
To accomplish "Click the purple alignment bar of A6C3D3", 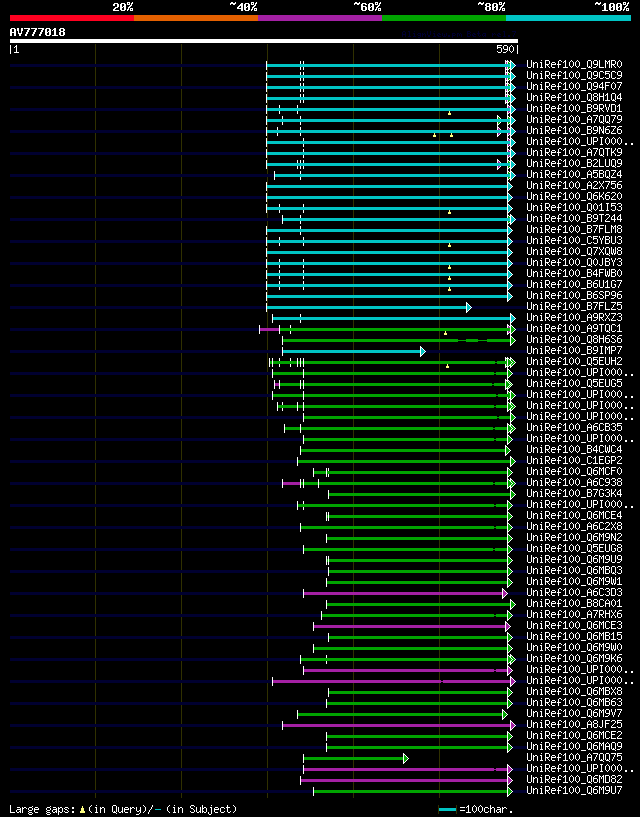I will pyautogui.click(x=405, y=593).
